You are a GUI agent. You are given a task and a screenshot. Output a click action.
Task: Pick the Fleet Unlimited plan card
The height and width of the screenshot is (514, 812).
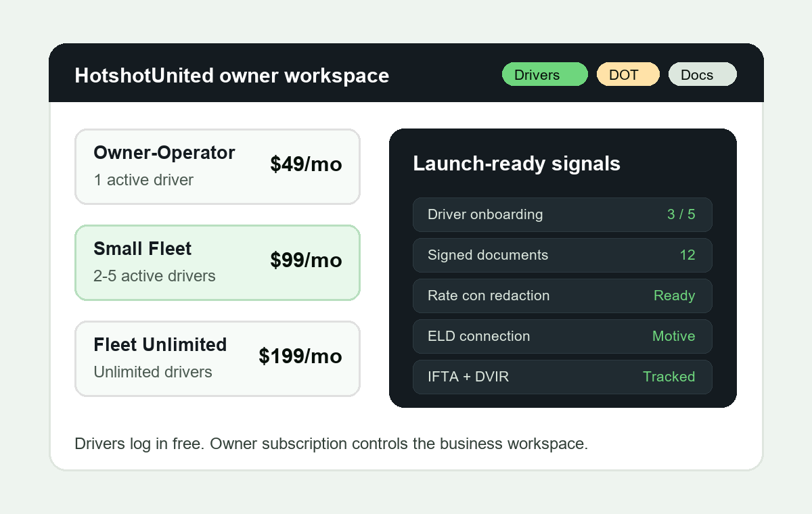217,358
